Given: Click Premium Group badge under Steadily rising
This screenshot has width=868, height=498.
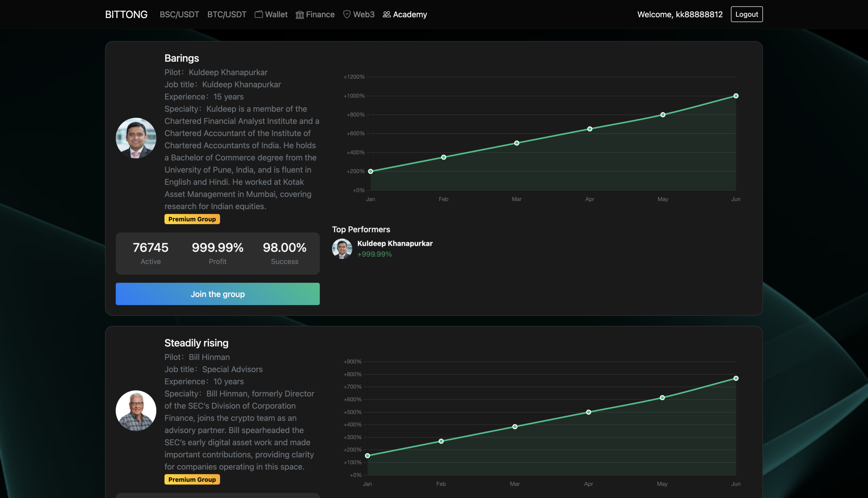Looking at the screenshot, I should (192, 480).
